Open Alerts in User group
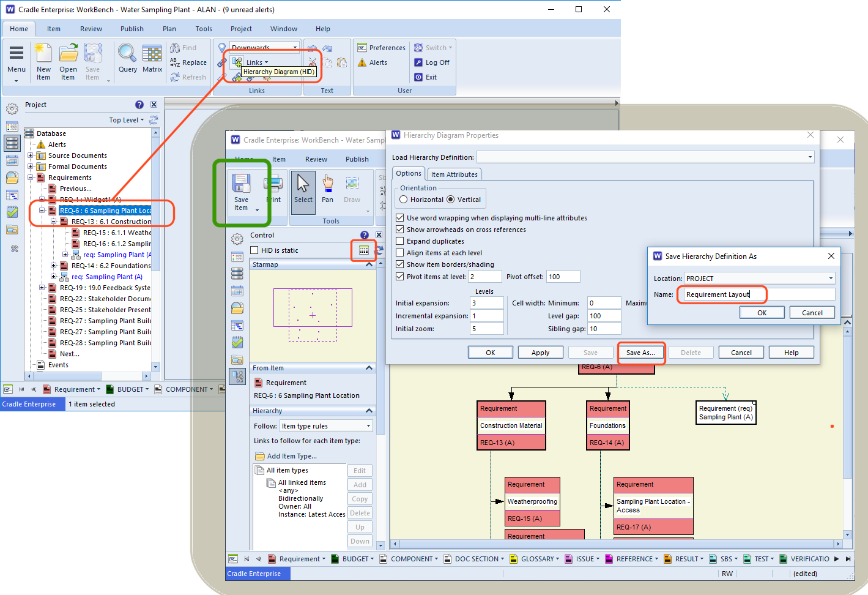This screenshot has height=595, width=868. tap(373, 62)
